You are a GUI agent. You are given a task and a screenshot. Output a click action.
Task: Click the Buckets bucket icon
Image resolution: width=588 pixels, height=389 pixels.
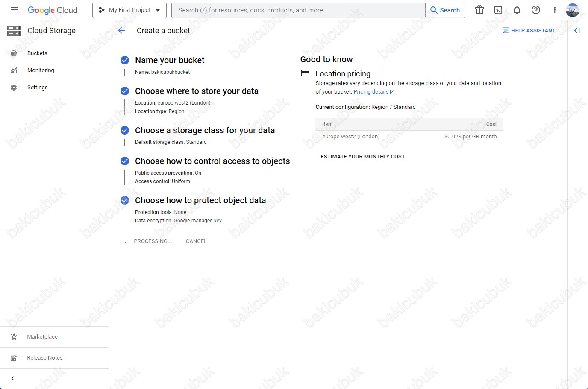point(14,53)
